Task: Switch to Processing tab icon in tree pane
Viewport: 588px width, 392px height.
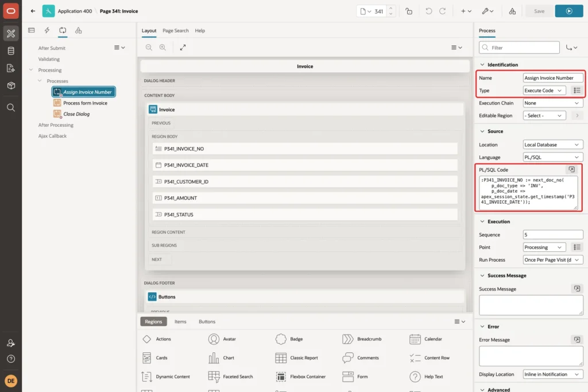Action: tap(63, 30)
